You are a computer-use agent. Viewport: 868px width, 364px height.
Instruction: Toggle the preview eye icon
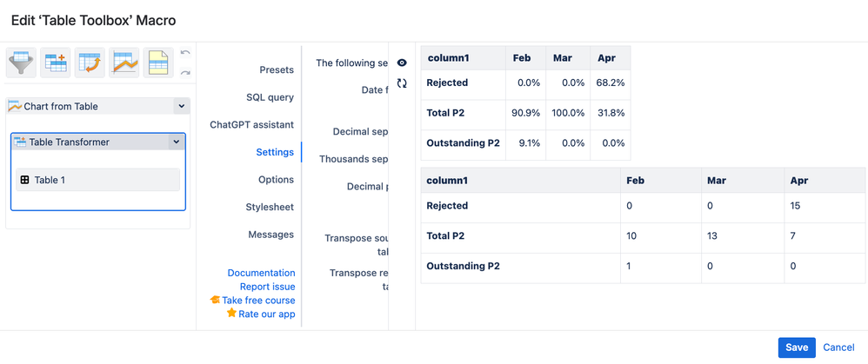tap(402, 63)
